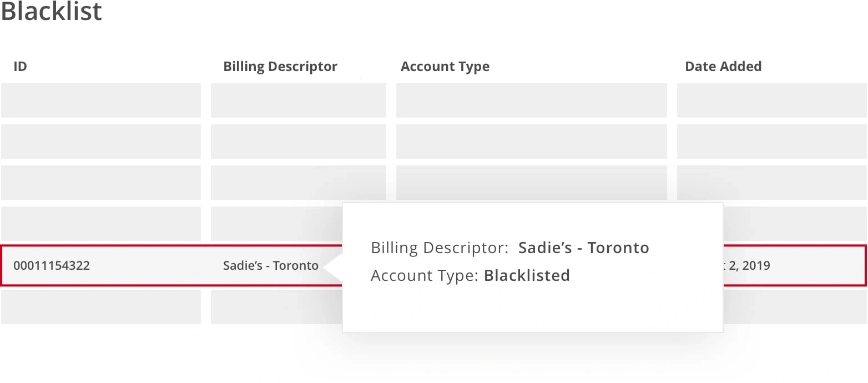Screen dimensions: 868x383
Task: Click "Account Type:" label in the popup
Action: [x=425, y=275]
